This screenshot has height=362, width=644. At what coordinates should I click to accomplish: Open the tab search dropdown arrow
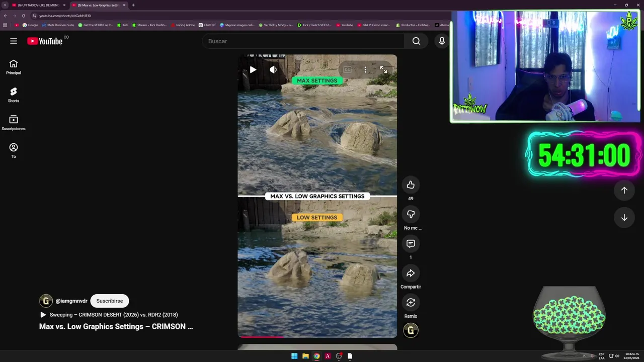[5, 5]
